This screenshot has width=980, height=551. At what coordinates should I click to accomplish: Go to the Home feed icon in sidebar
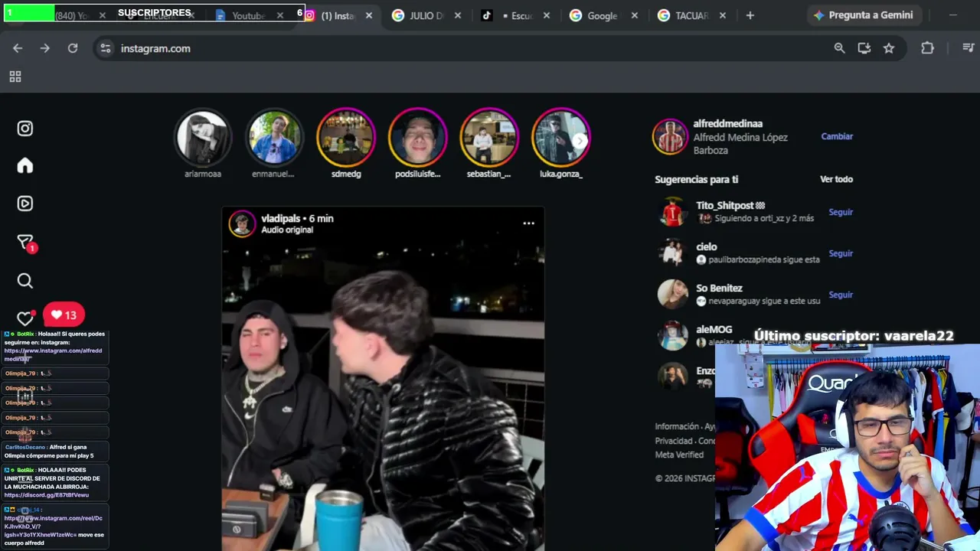[x=25, y=166]
